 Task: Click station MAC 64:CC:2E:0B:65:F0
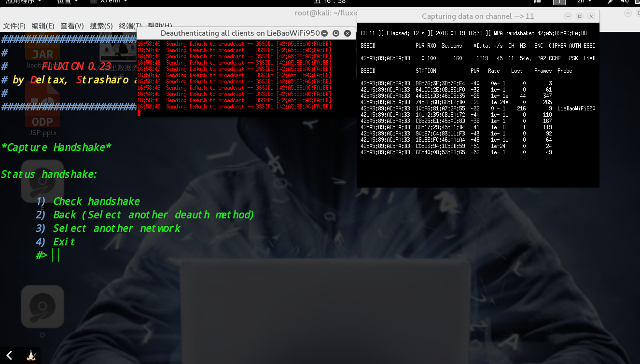tap(440, 90)
